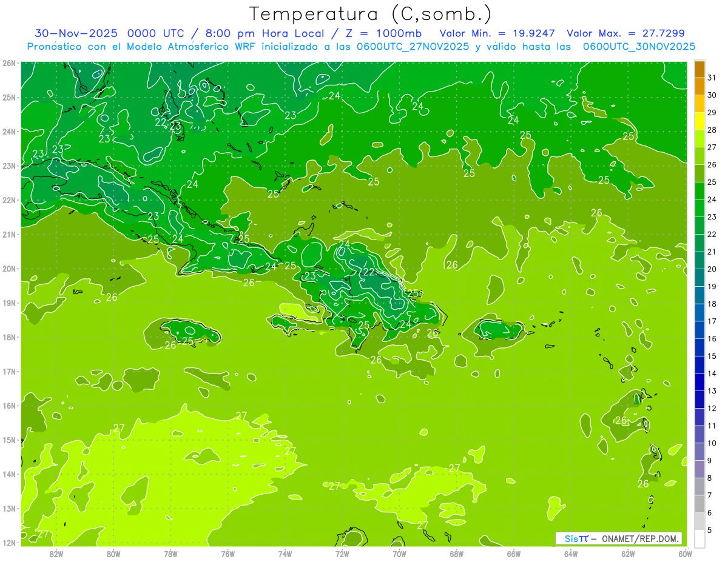The image size is (728, 562).
Task: Click the '0600UTC_30NOV2025' valid-until time
Action: click(639, 47)
